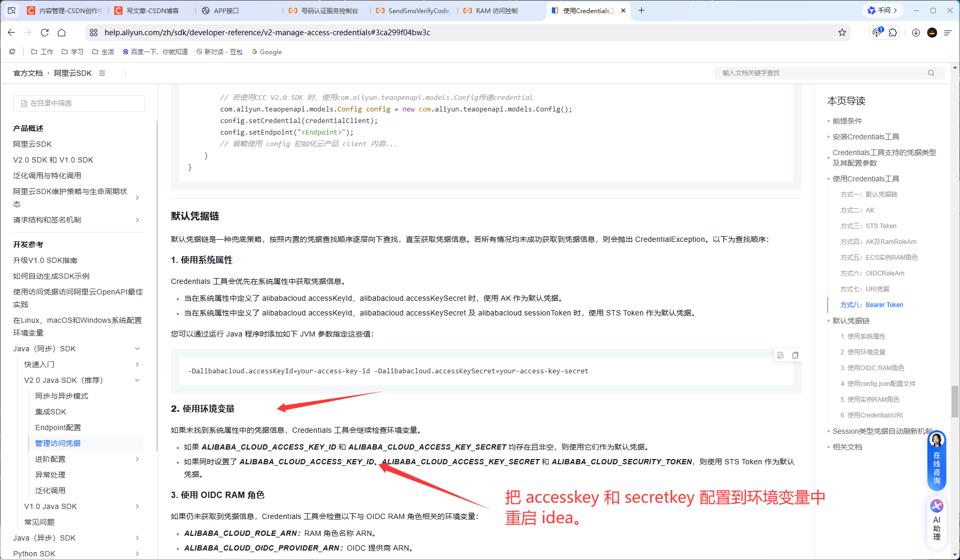Collapse the Java（同步）SDK section

pyautogui.click(x=137, y=349)
